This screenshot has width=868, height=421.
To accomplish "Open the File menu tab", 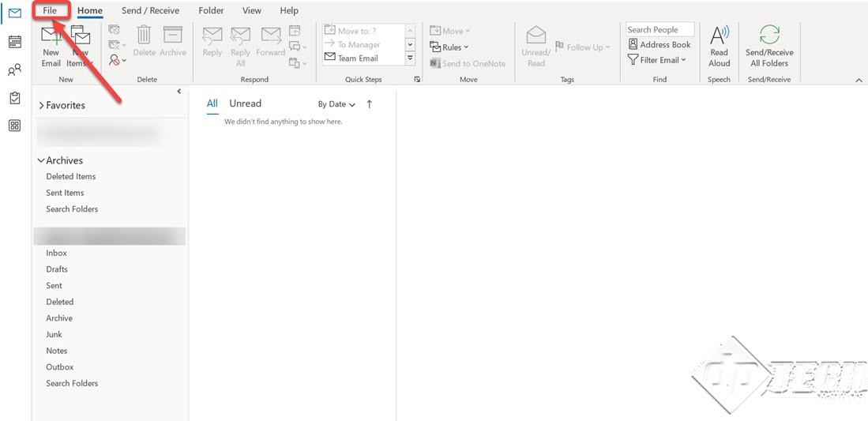I will [50, 10].
